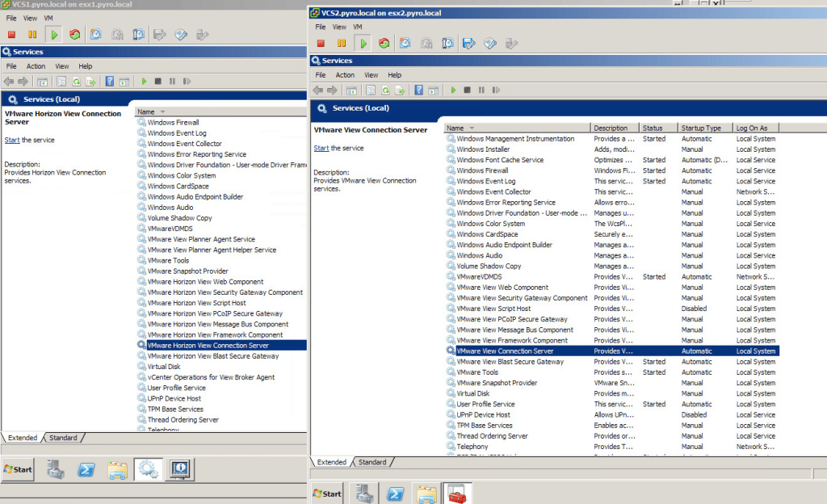
Task: Sort by the Startup Type column in VCS2
Action: 700,128
